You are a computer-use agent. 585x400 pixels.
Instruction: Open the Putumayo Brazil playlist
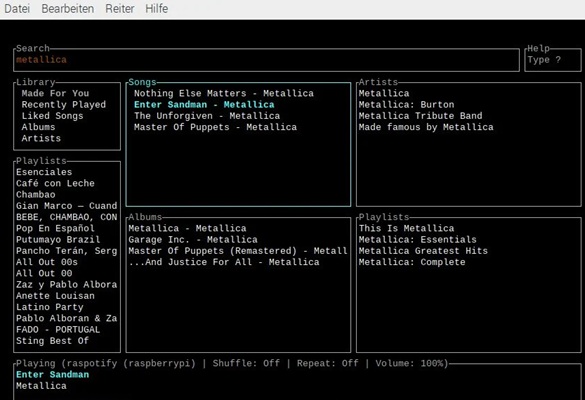[58, 240]
